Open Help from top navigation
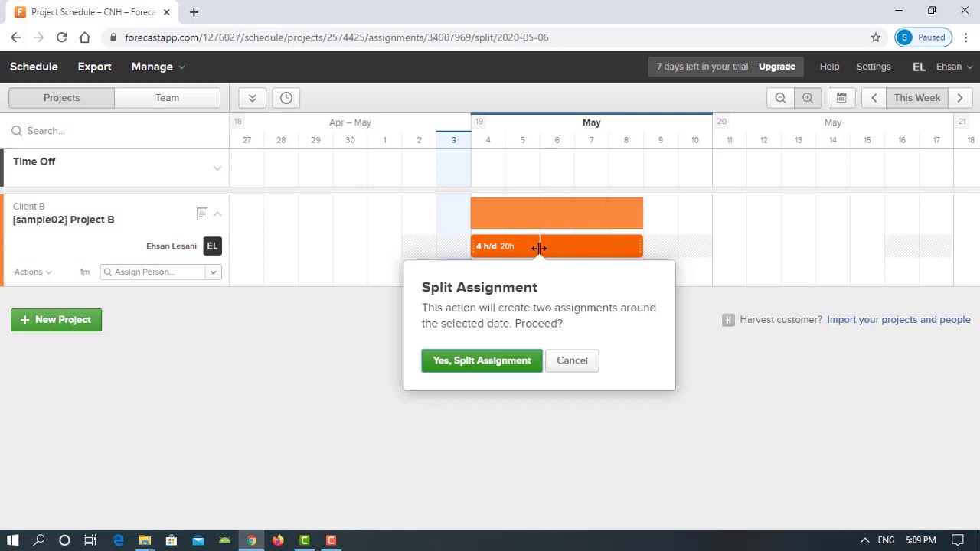This screenshot has height=551, width=980. pyautogui.click(x=829, y=67)
